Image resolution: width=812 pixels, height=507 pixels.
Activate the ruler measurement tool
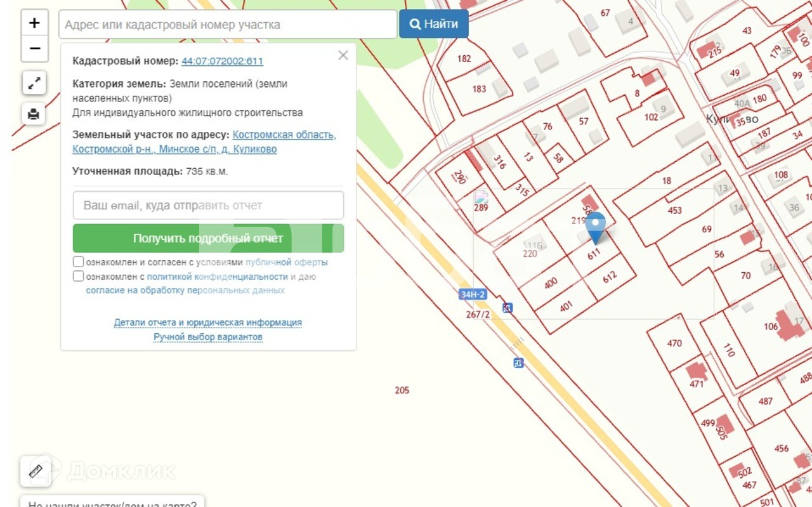[36, 471]
